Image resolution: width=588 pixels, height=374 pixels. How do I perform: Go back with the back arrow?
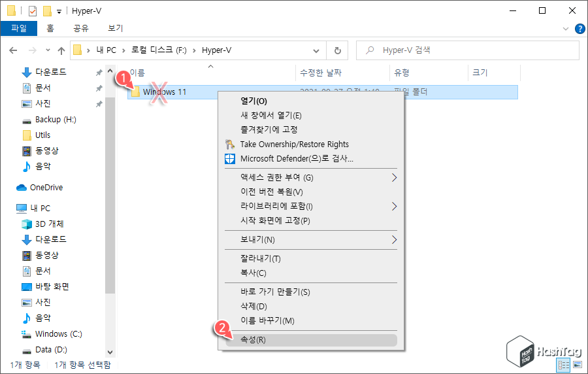13,50
